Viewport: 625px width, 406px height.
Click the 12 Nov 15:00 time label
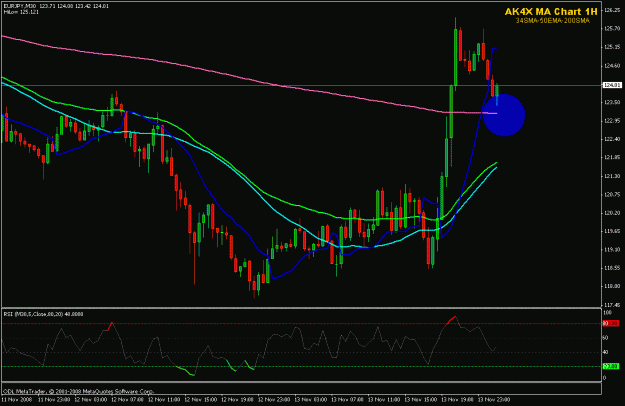[200, 399]
